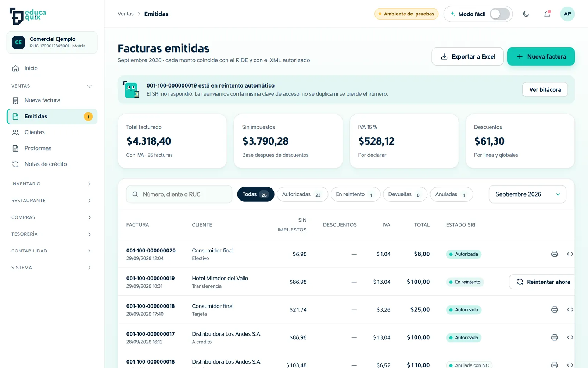588x368 pixels.
Task: Open Ver bitácora log
Action: [545, 90]
